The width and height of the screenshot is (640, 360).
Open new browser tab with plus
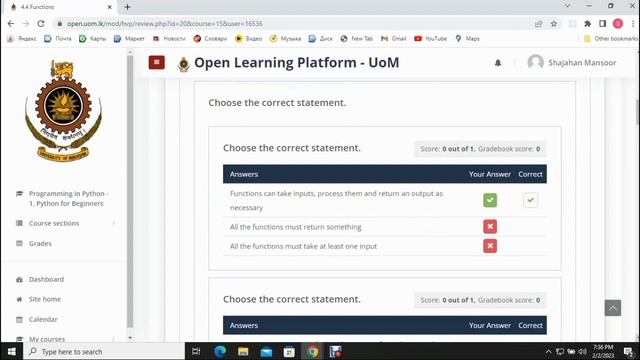(127, 7)
